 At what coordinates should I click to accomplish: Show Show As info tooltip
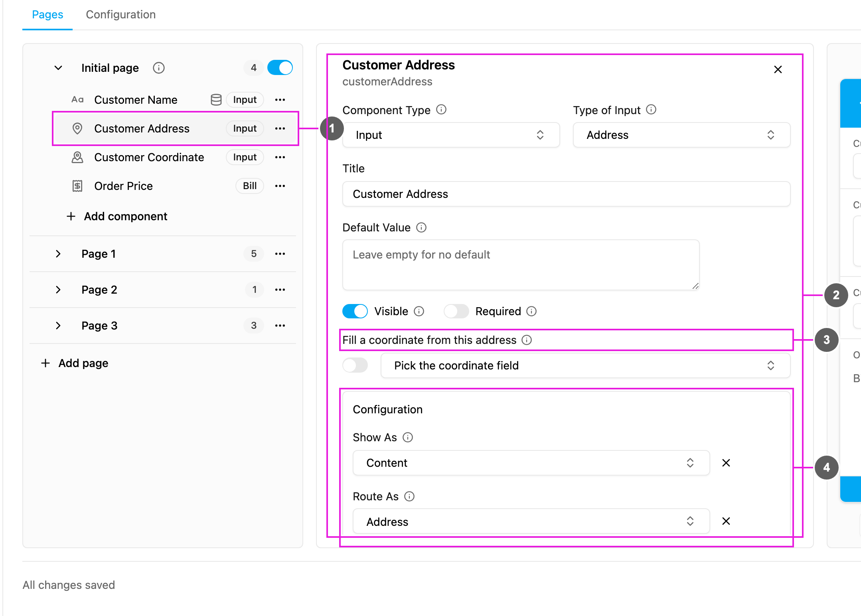(x=408, y=437)
